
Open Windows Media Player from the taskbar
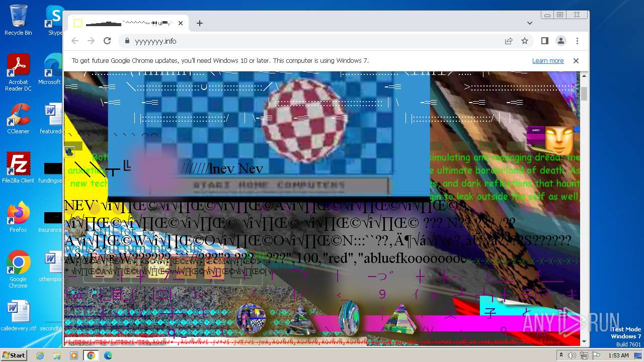click(x=74, y=355)
